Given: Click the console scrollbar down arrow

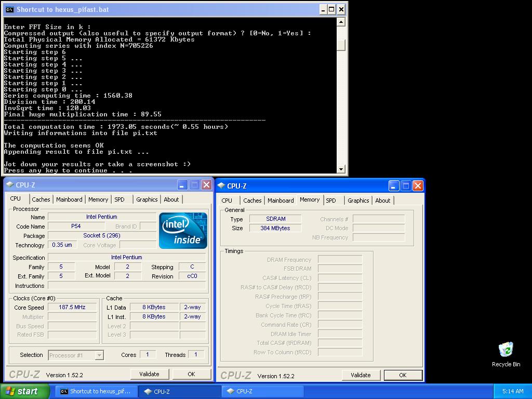Looking at the screenshot, I should (341, 169).
